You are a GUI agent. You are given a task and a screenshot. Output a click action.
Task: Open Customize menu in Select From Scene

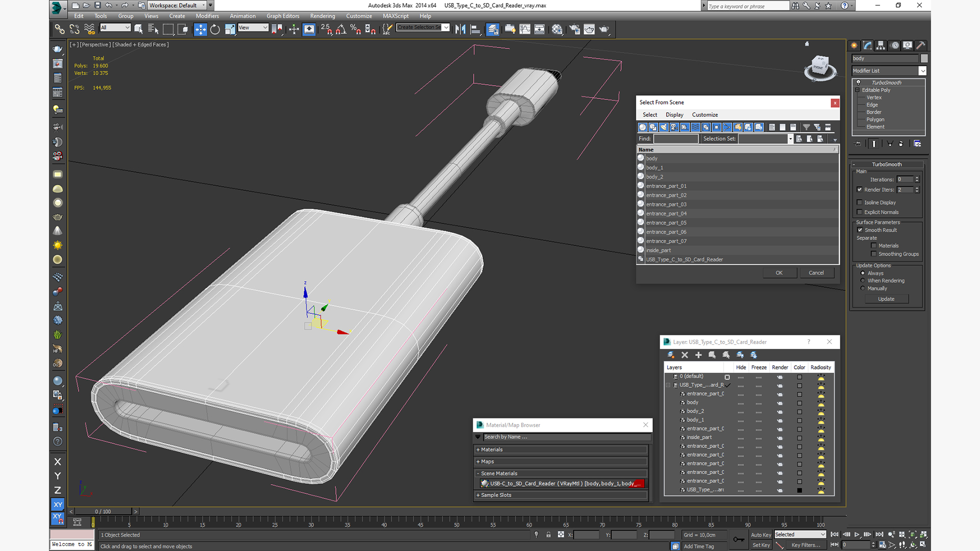(x=705, y=115)
